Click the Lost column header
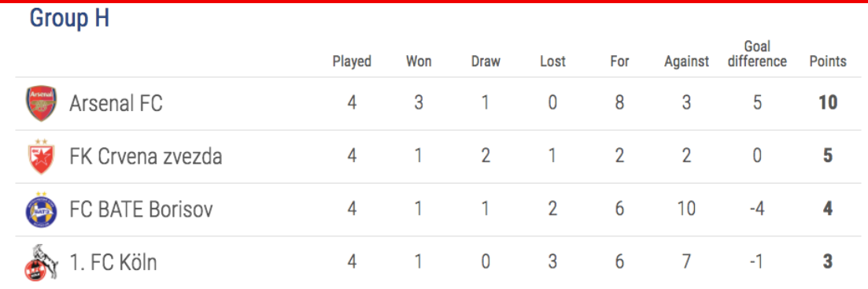Viewport: 868px width, 289px height. point(552,61)
